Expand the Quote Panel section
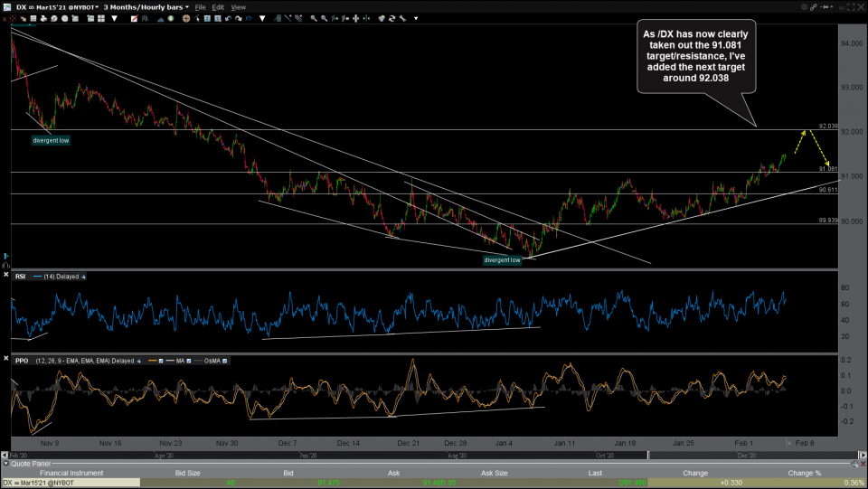The width and height of the screenshot is (868, 489). [5, 464]
